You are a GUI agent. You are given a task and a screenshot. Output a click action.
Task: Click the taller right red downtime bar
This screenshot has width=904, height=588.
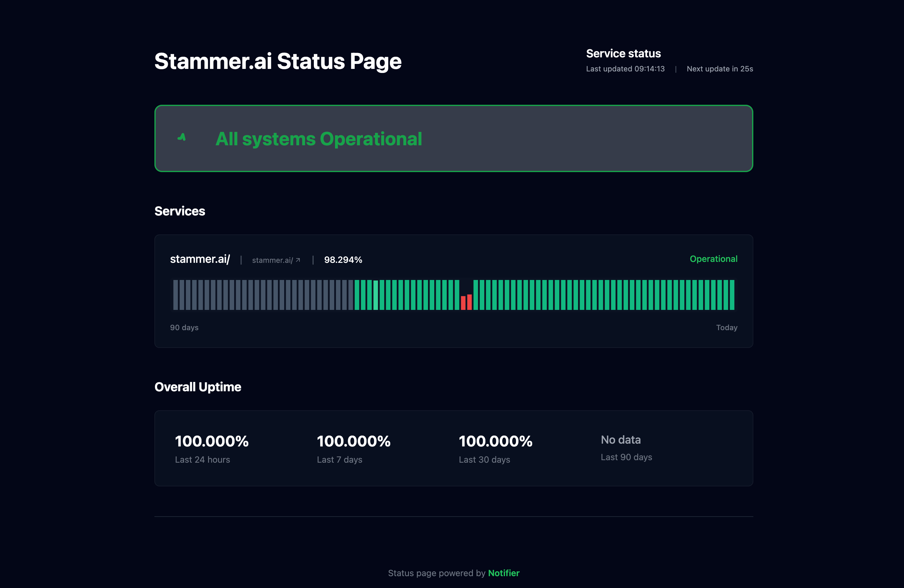[x=469, y=302]
